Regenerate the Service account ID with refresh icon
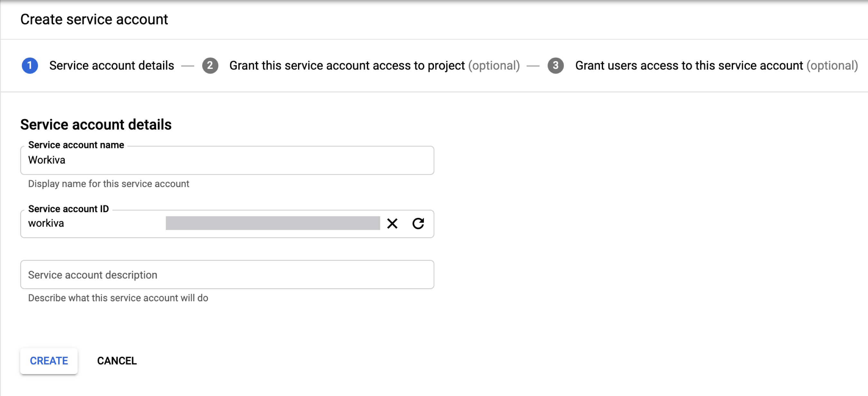This screenshot has width=868, height=396. pyautogui.click(x=418, y=224)
